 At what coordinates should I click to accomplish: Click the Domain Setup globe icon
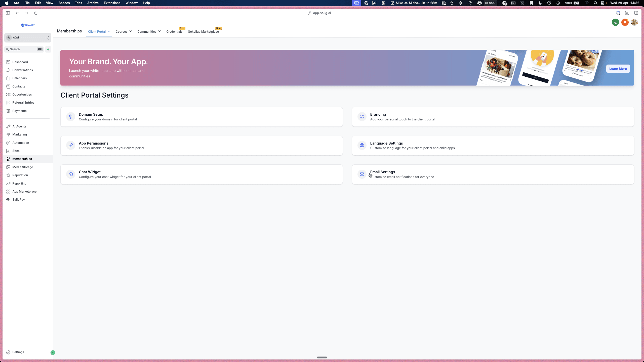71,117
